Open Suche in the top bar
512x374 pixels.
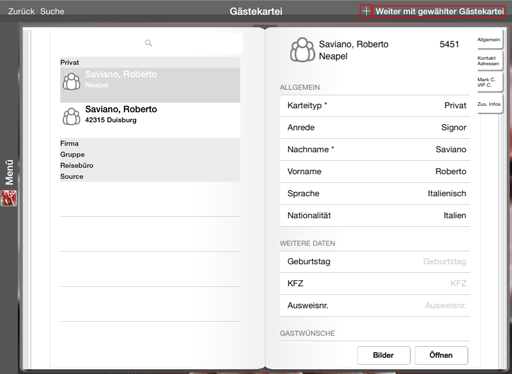tap(52, 11)
